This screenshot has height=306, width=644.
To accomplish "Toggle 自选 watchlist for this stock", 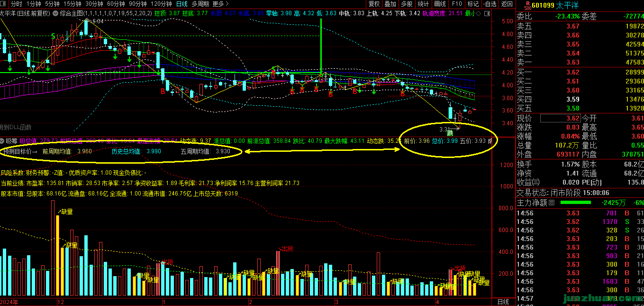I will coord(490,4).
